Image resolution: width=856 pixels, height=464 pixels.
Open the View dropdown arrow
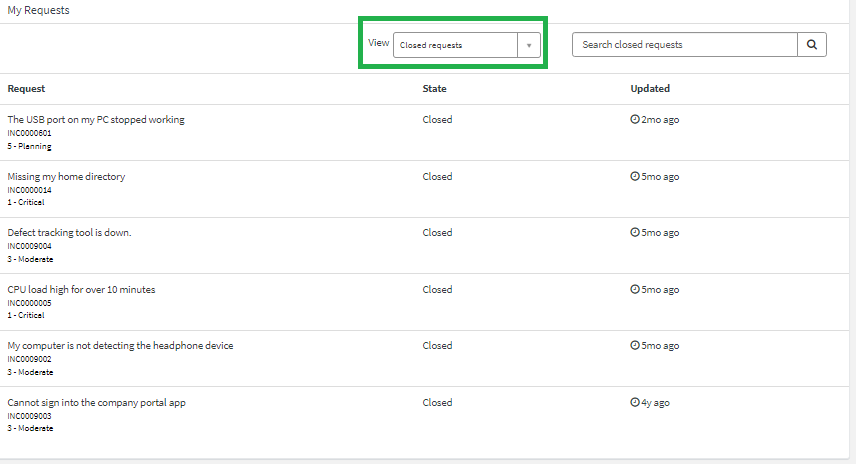coord(529,45)
